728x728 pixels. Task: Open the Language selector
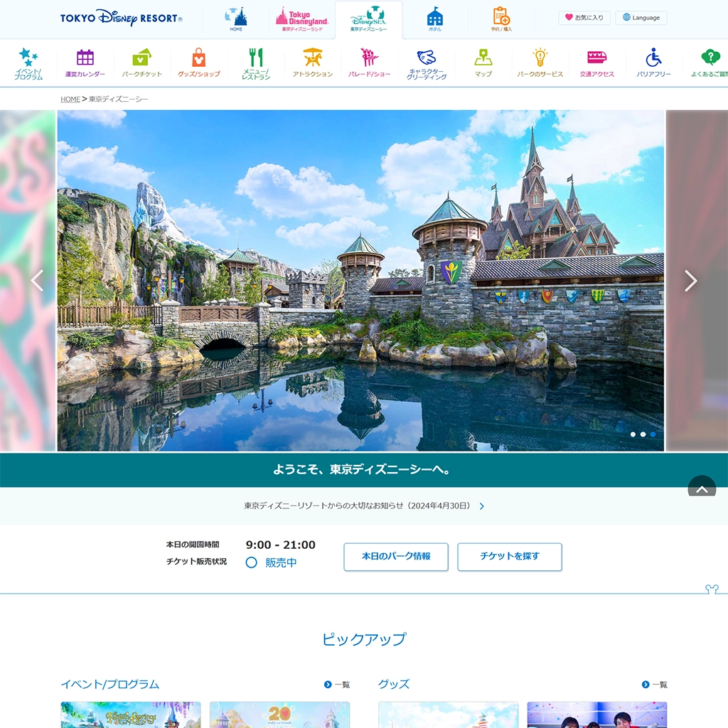[641, 18]
